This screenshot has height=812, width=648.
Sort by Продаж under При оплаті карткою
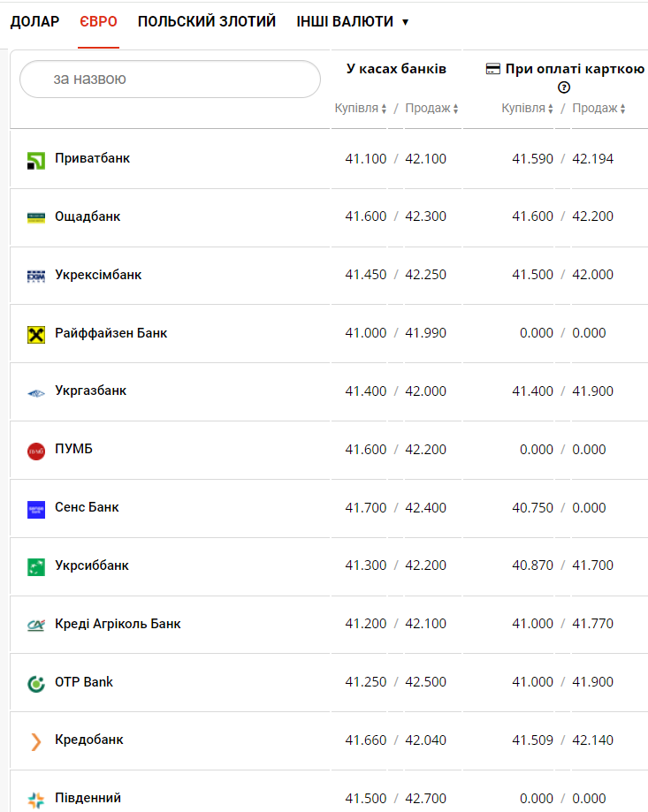pyautogui.click(x=598, y=108)
